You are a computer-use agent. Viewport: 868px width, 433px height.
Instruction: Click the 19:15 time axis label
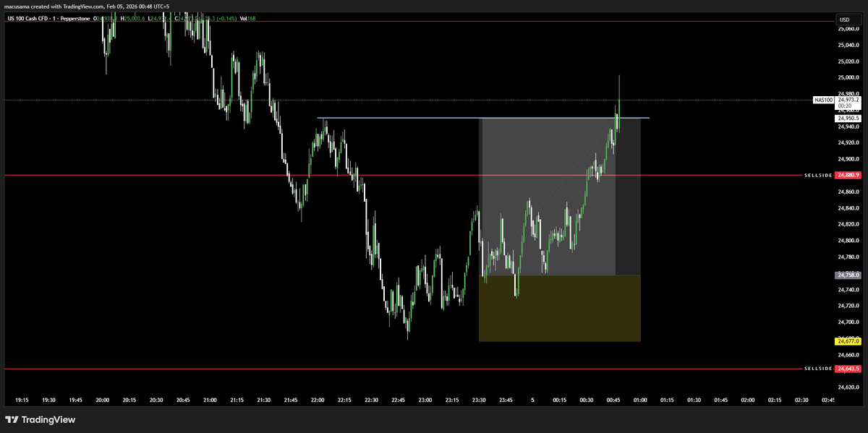22,399
